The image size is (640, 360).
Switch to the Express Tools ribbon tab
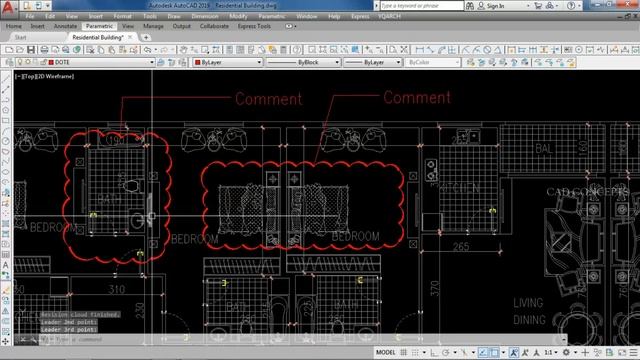pos(254,26)
